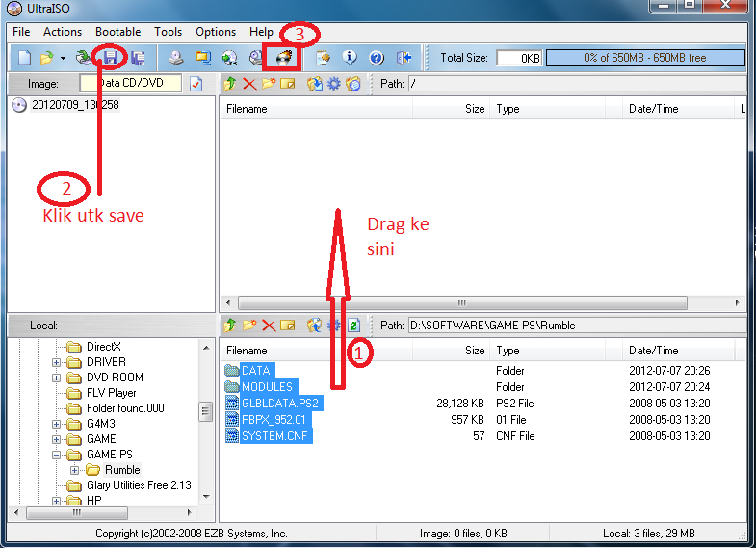756x548 pixels.
Task: Expand the DVD-ROOM folder node
Action: tap(57, 378)
